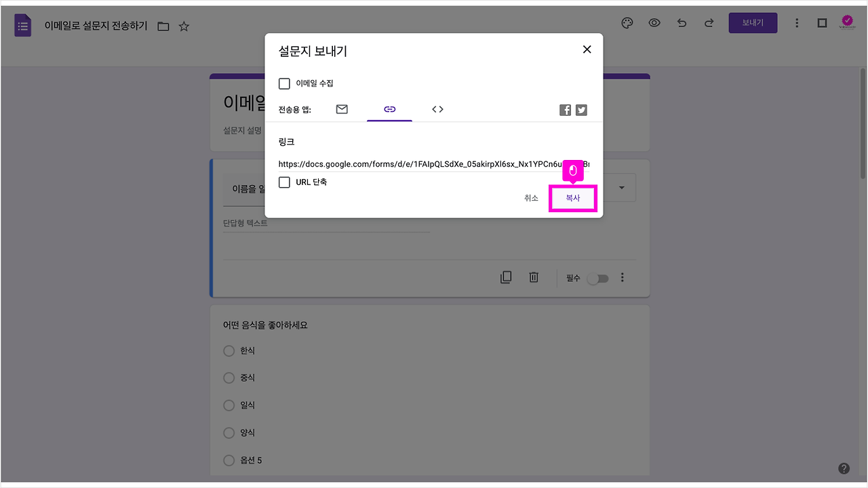868x488 pixels.
Task: Click the 보내기 button
Action: click(753, 22)
